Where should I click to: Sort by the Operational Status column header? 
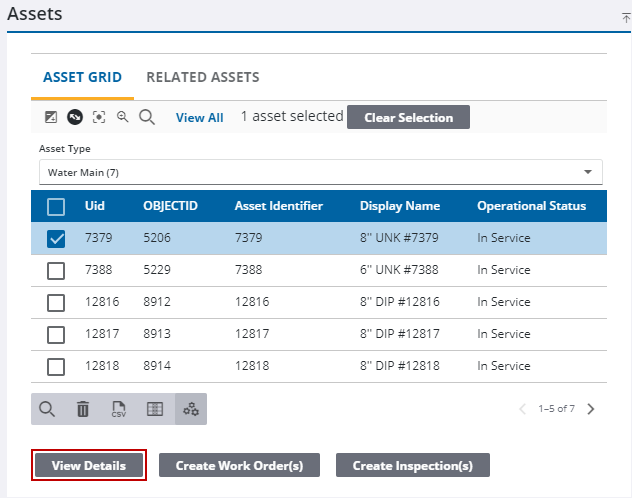531,206
